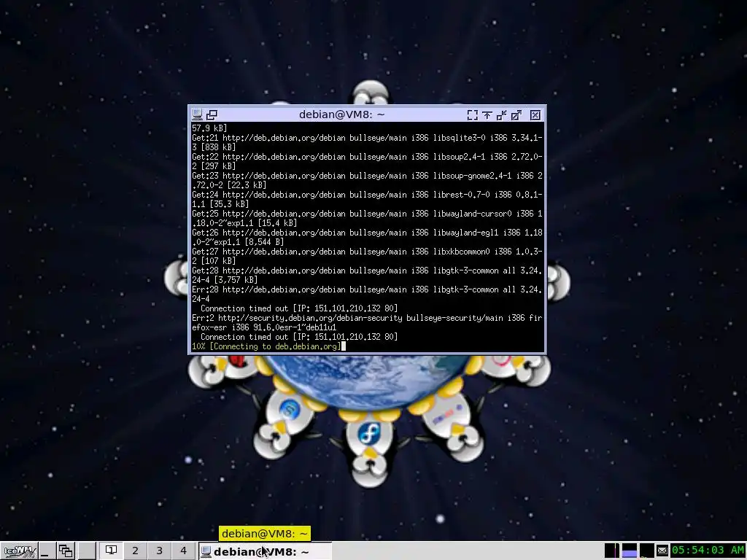Switch to workspace 1
The image size is (747, 560).
[111, 551]
